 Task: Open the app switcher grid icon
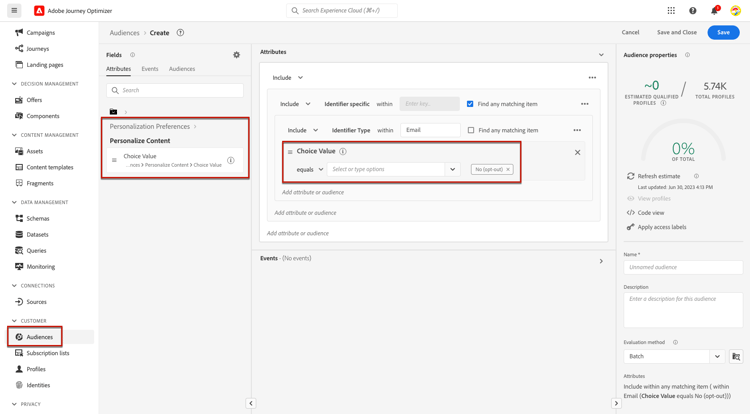(x=671, y=11)
